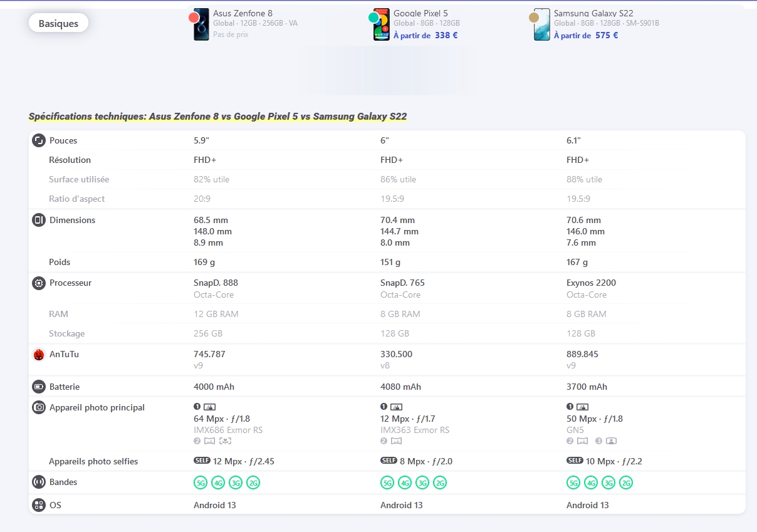Image resolution: width=757 pixels, height=532 pixels.
Task: Click the wide-angle camera icon under IMX363 Exmor RS
Action: pyautogui.click(x=396, y=441)
